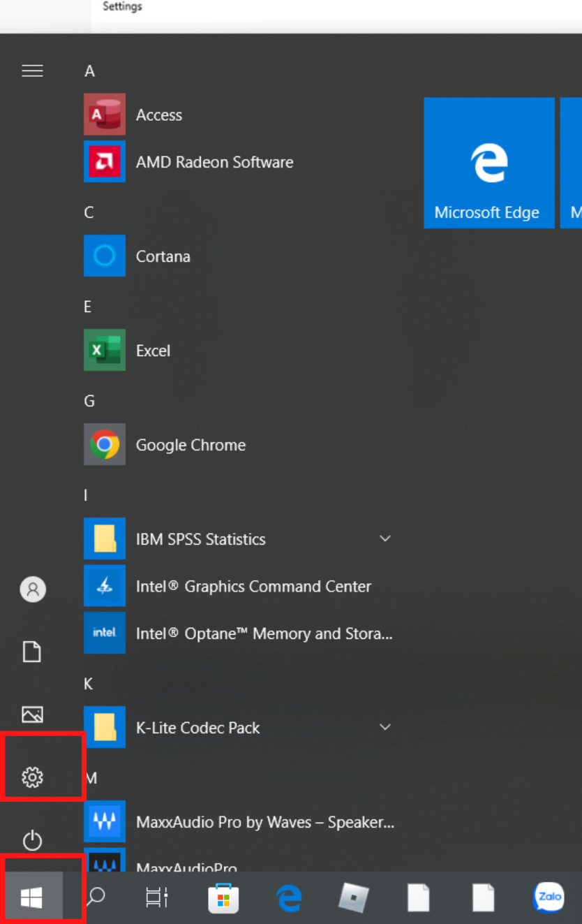Expand the K-Lite Codec Pack chevron
Screen dimensions: 582x924
(385, 727)
